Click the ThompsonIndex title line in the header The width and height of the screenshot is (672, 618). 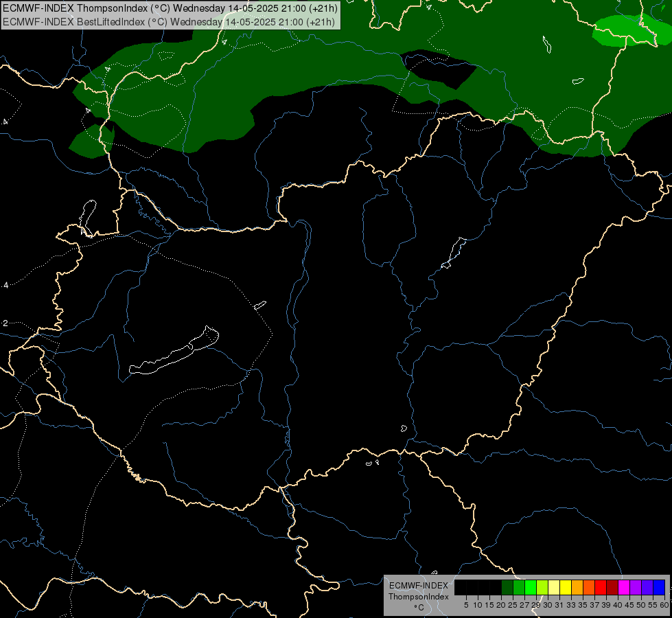tap(170, 8)
